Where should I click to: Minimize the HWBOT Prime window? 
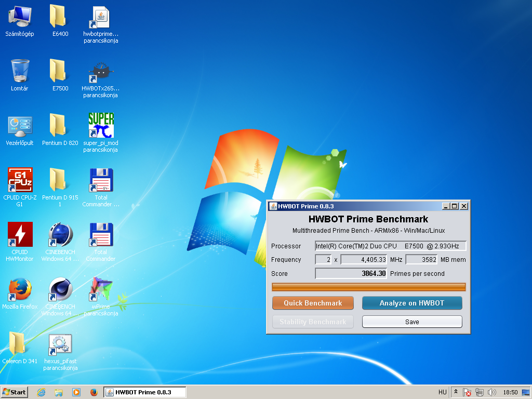pos(446,206)
